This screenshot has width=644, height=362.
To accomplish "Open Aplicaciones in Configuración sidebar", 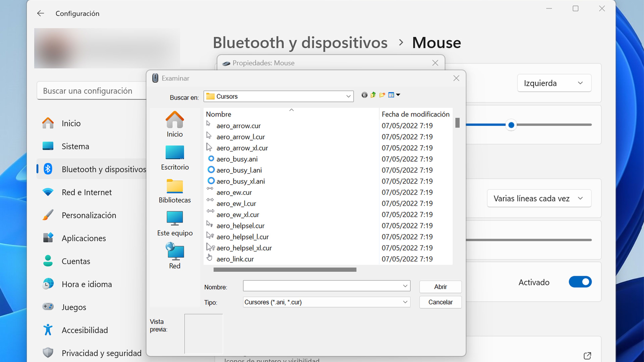I will pyautogui.click(x=92, y=238).
